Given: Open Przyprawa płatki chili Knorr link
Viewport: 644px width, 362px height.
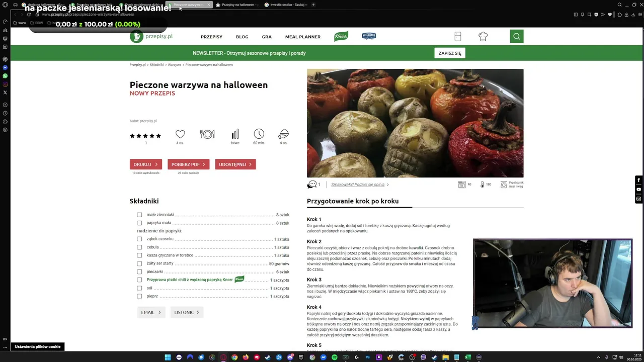Looking at the screenshot, I should 190,280.
